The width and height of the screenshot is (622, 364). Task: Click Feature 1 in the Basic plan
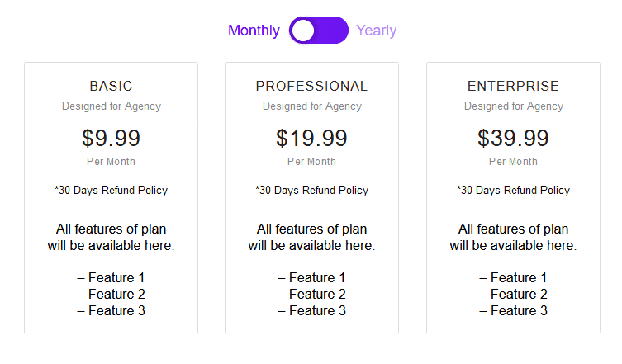pos(111,278)
